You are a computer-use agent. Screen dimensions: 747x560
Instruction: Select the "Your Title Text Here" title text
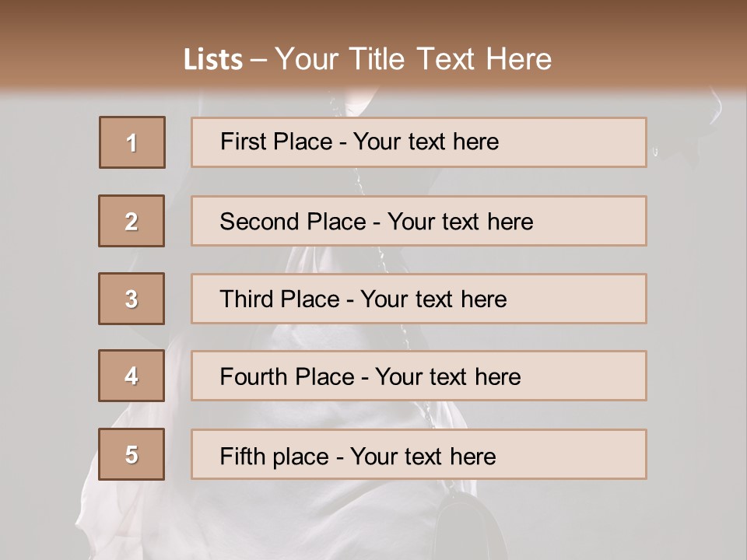tap(413, 60)
